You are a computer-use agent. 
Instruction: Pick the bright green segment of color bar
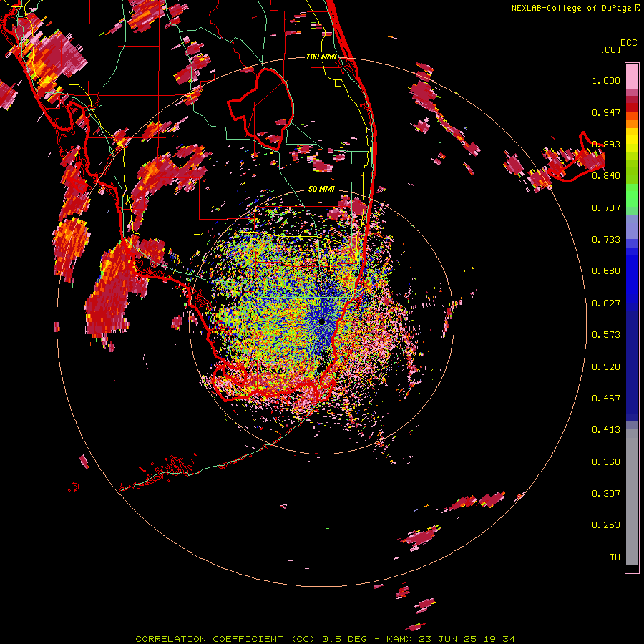click(x=632, y=195)
